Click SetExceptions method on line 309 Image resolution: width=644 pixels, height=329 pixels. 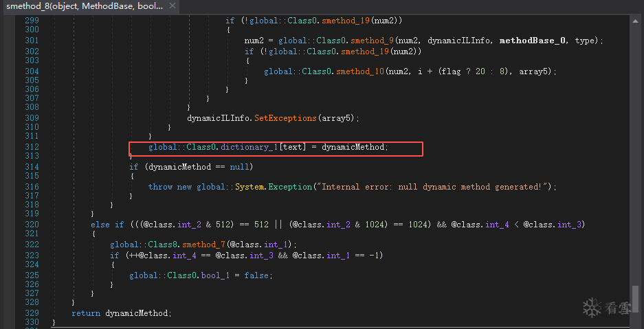click(285, 118)
